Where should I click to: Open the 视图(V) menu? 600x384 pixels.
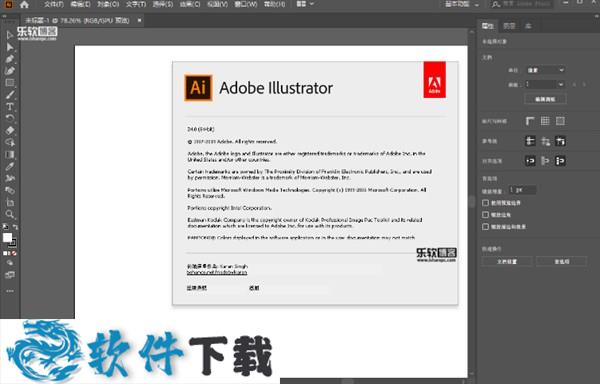tap(217, 4)
